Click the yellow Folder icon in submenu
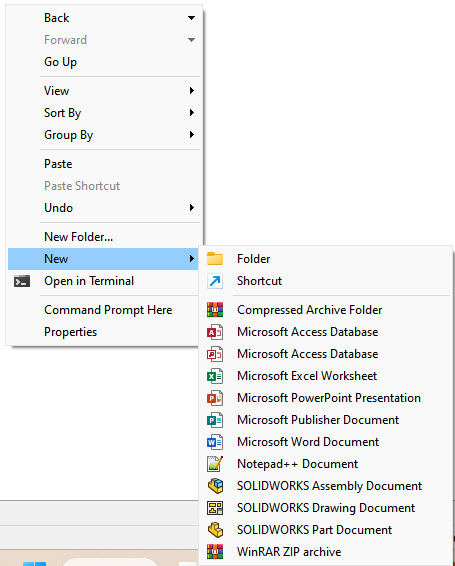The image size is (455, 566). (x=215, y=259)
